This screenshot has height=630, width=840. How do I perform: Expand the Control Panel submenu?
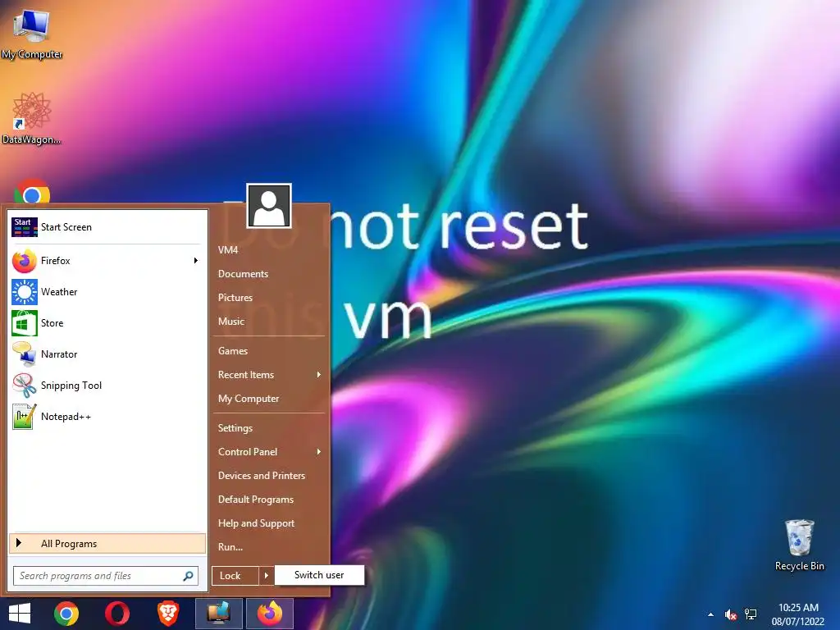coord(319,452)
